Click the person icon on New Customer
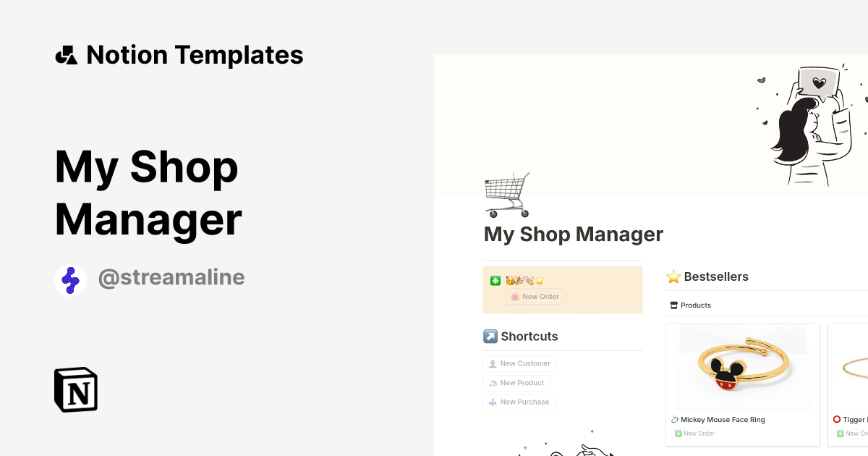This screenshot has width=868, height=456. pos(493,363)
